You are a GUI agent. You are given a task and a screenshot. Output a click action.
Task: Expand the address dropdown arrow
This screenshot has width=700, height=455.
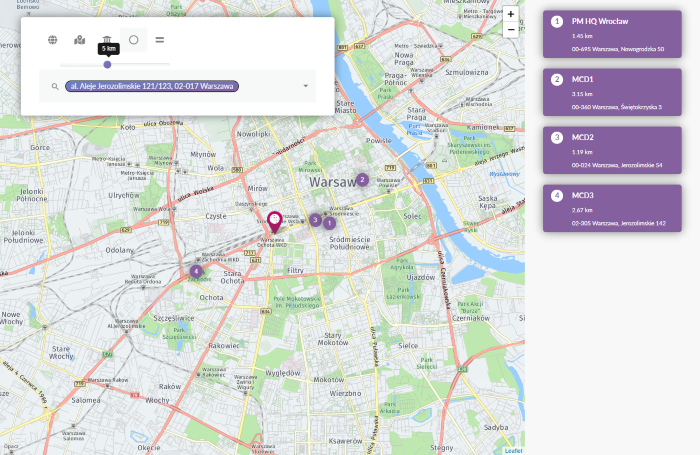305,87
